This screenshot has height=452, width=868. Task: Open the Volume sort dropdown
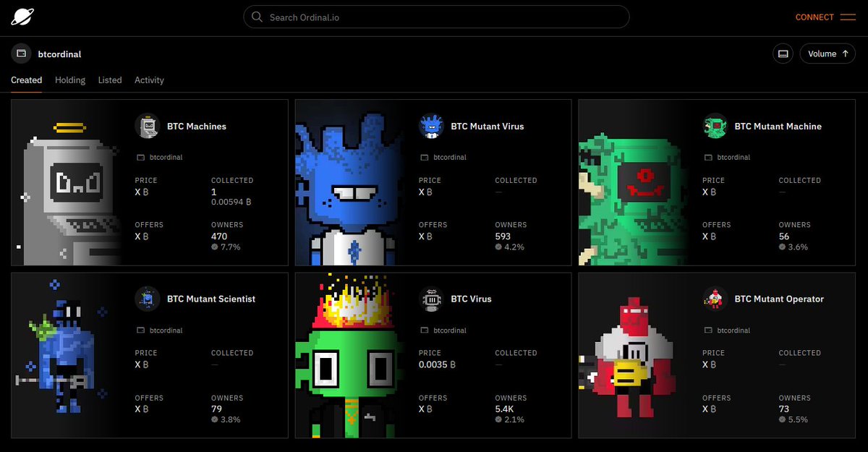point(827,54)
